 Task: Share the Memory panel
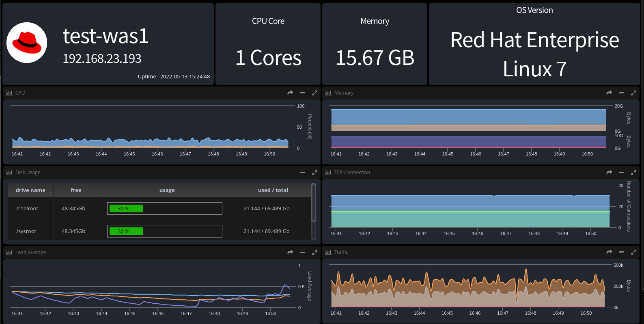pos(609,93)
